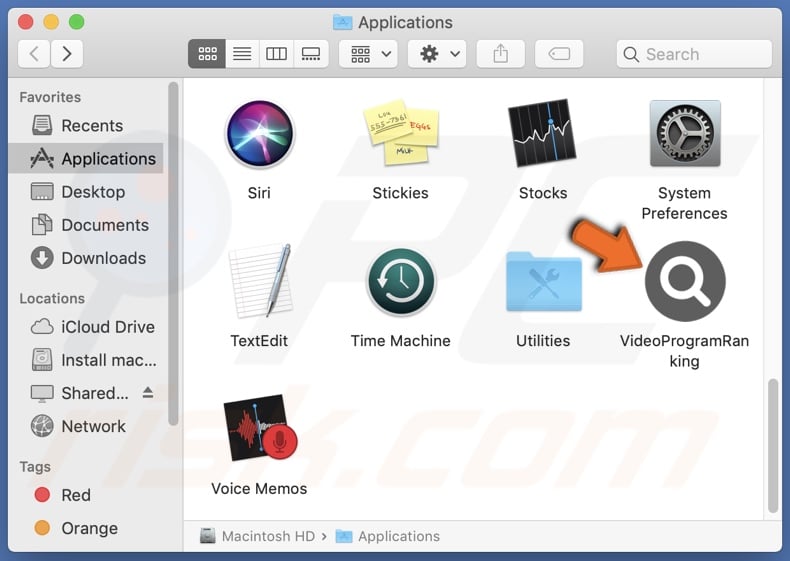Image resolution: width=790 pixels, height=561 pixels.
Task: Click the System Preferences name label
Action: point(685,203)
